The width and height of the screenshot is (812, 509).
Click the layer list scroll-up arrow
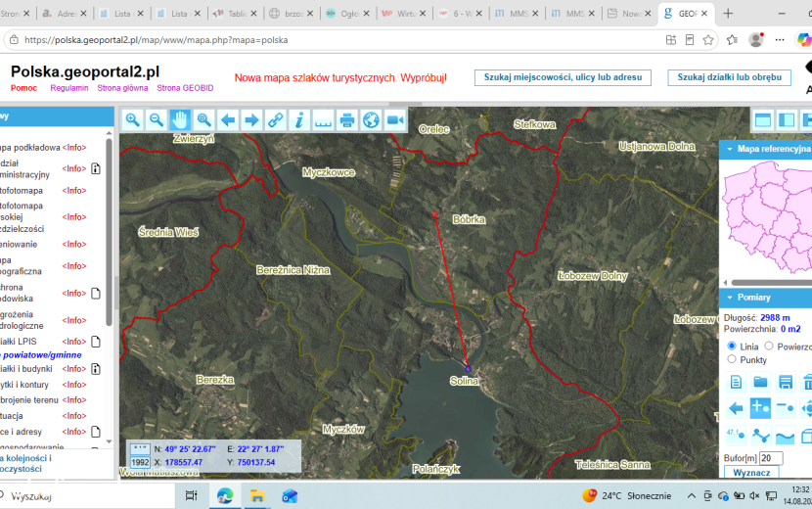109,133
